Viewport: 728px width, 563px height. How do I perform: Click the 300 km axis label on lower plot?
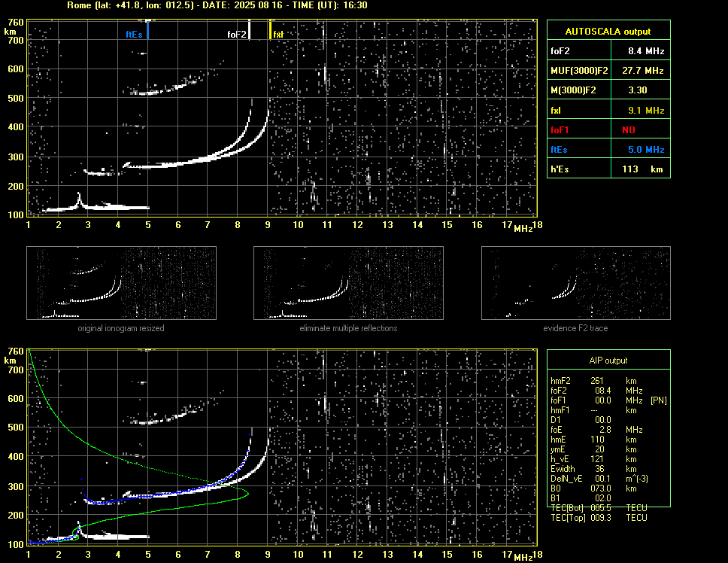click(x=15, y=486)
